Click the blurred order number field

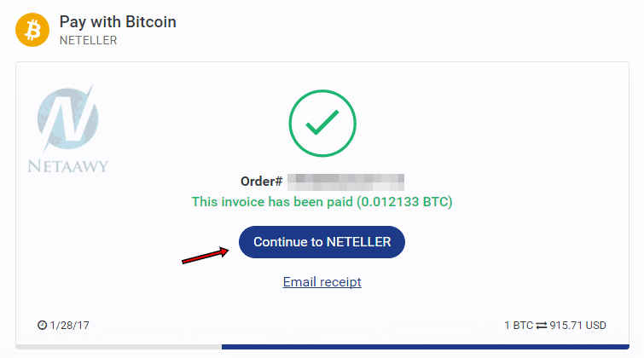[345, 182]
